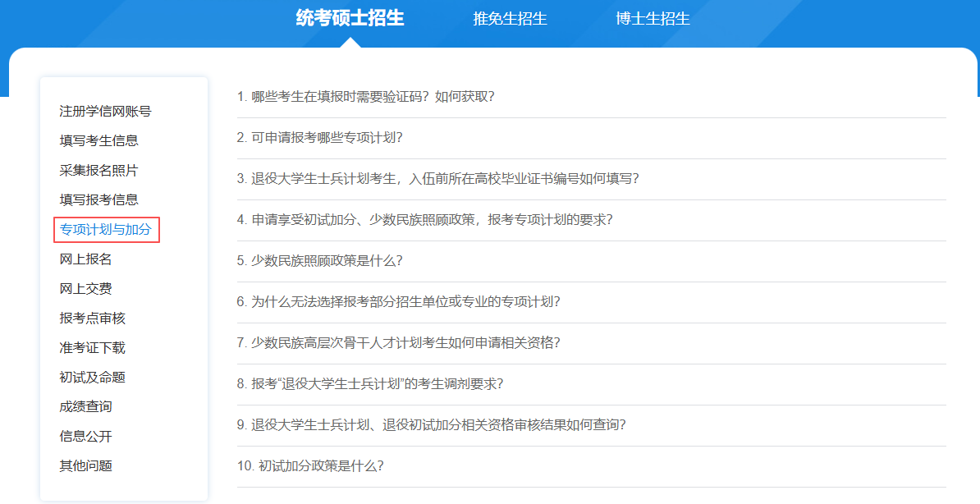Select 注册学信网账号 in the sidebar

(x=105, y=112)
